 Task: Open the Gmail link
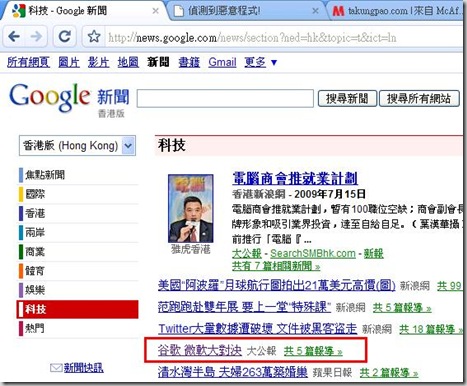[x=222, y=62]
